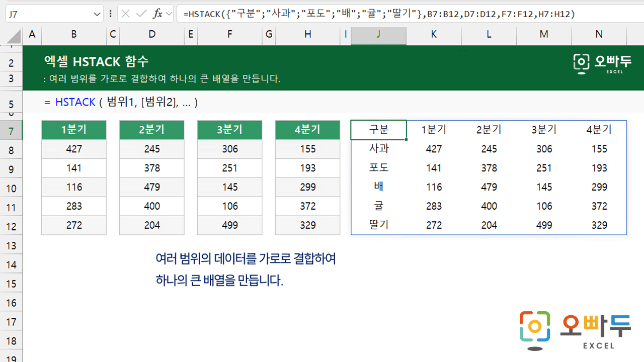644x362 pixels.
Task: Select the 사과 cell in column J
Action: click(379, 149)
